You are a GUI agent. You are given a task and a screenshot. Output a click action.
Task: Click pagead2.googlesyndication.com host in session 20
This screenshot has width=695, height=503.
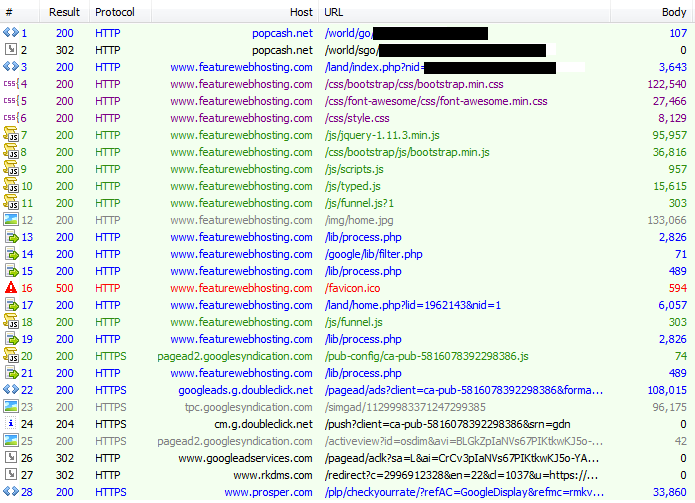coord(235,356)
